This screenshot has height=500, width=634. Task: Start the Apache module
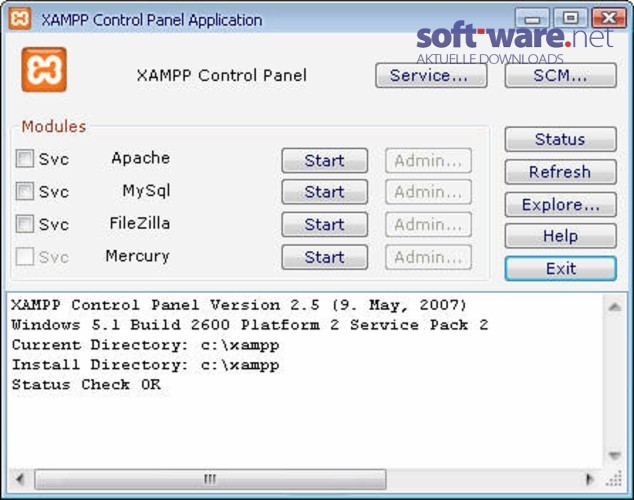point(325,160)
